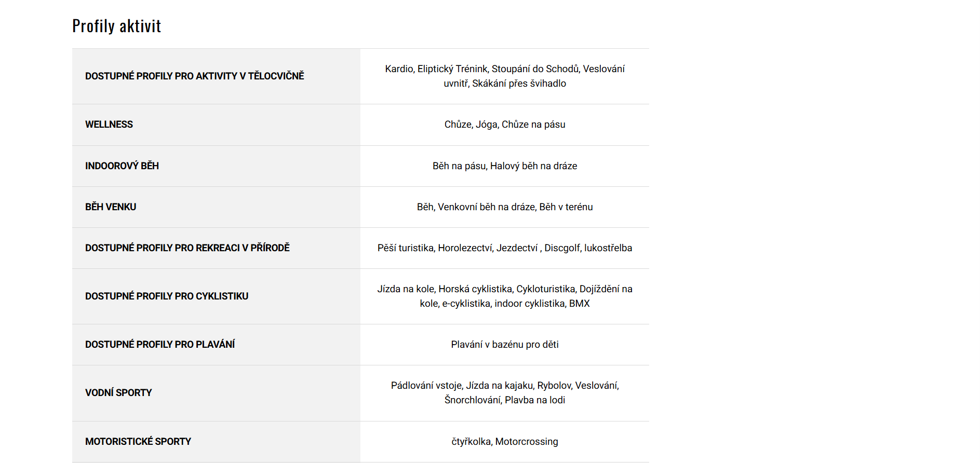Select the DOSTUPNÉ PROFILY PRO PLAVÁNÍ label
Viewport: 980px width, 463px height.
160,345
